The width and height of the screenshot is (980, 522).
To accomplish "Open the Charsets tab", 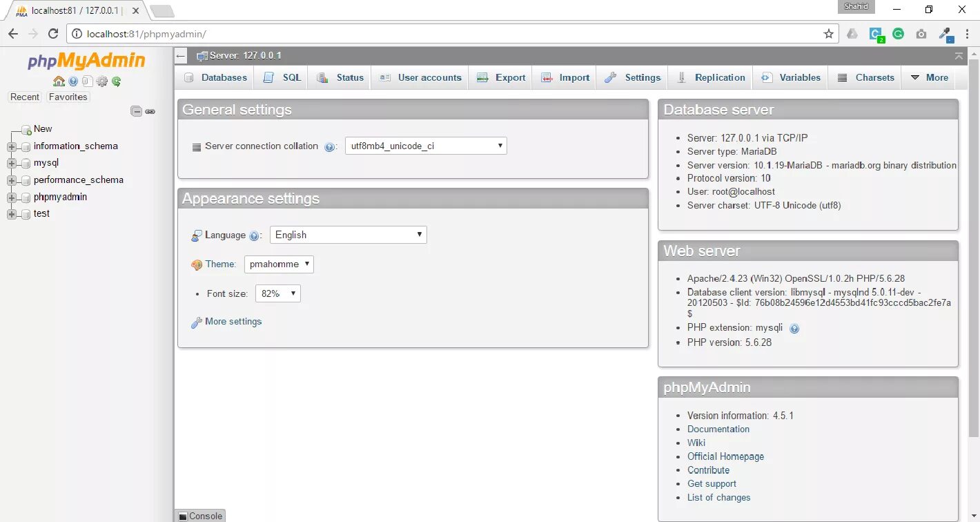I will (866, 77).
